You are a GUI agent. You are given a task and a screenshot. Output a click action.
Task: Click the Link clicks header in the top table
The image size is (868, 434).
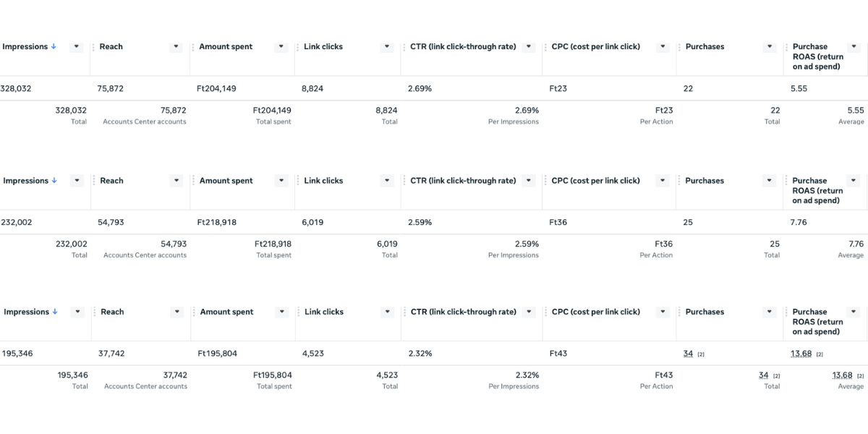click(x=323, y=46)
